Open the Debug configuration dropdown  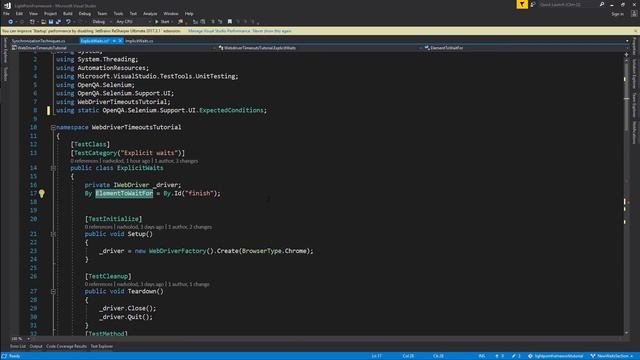click(101, 22)
